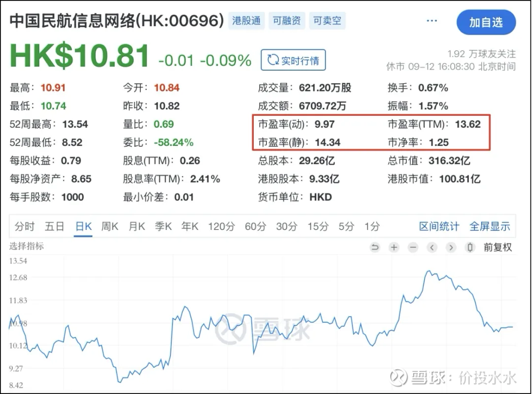Screen dimensions: 532x394
Task: Click 市盈率(TTM) value 13.62
Action: coord(468,124)
